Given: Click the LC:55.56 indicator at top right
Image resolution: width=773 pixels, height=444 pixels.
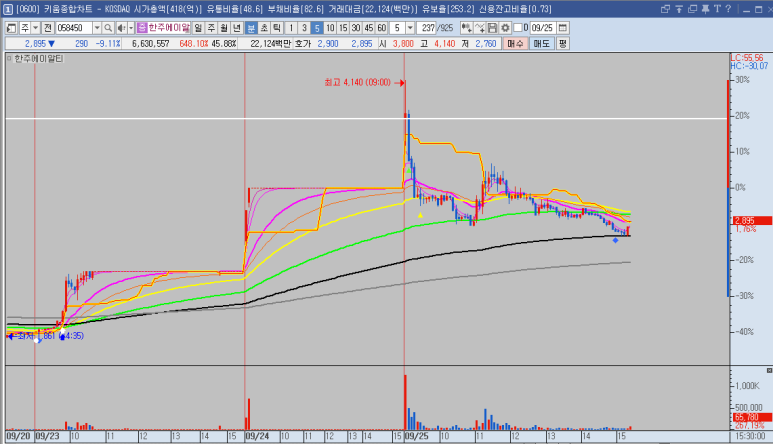Looking at the screenshot, I should 747,58.
